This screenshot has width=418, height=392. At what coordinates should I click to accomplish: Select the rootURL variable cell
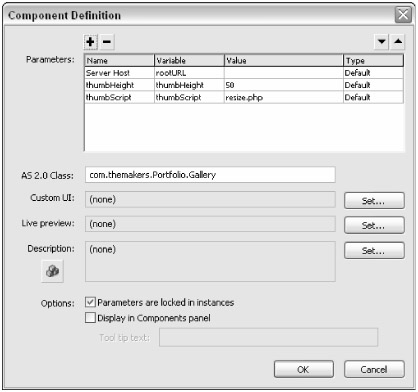point(189,73)
